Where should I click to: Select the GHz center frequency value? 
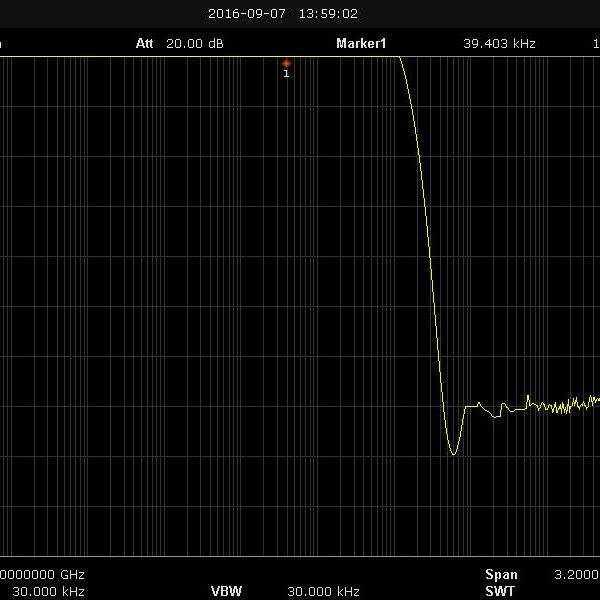[x=42, y=574]
